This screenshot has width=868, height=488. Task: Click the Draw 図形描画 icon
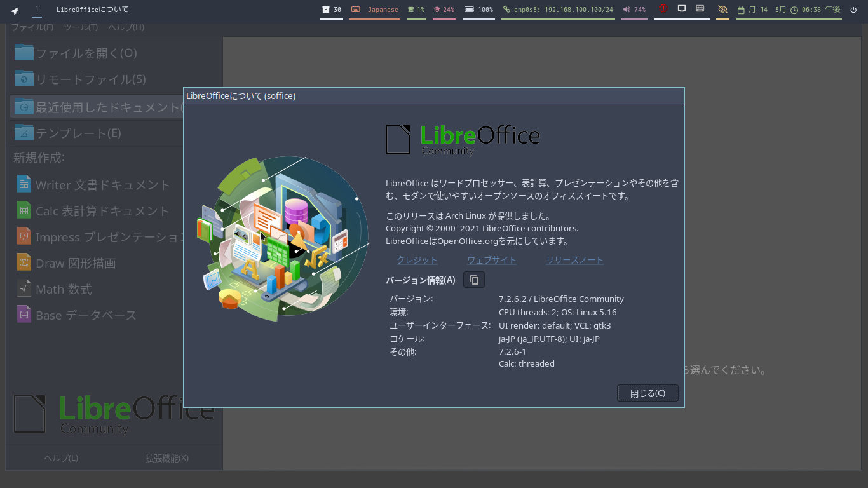[24, 262]
